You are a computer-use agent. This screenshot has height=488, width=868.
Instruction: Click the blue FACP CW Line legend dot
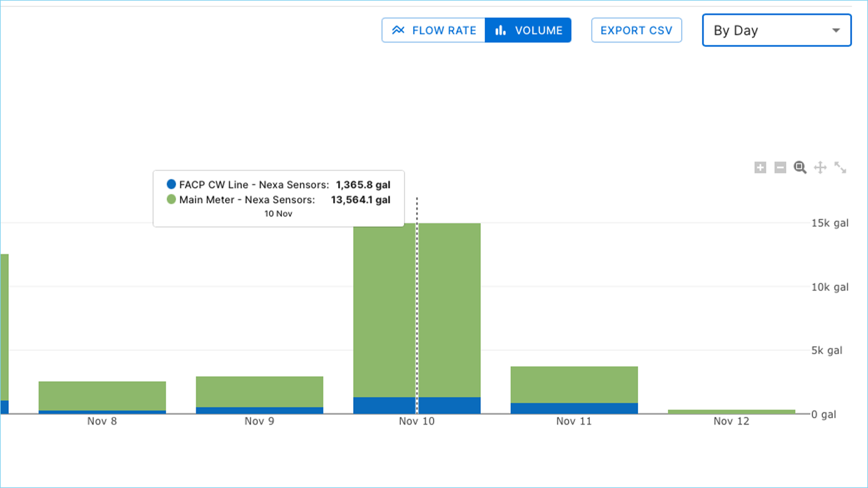171,185
